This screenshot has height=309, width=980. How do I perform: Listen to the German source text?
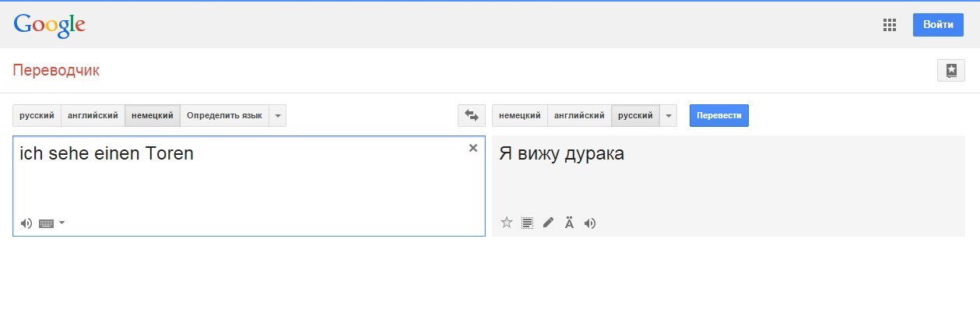(26, 223)
